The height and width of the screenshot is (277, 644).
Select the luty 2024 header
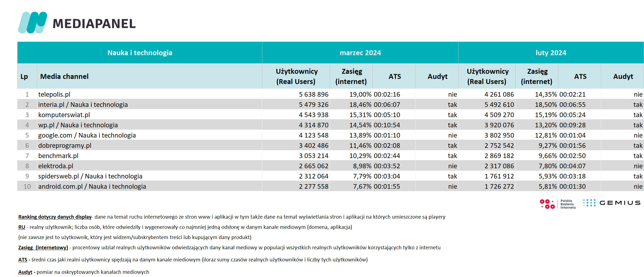coord(551,53)
